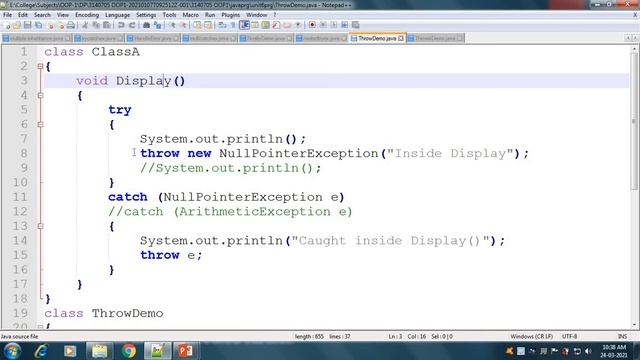
Task: Toggle word wrap from the toolbar
Action: coord(222,25)
